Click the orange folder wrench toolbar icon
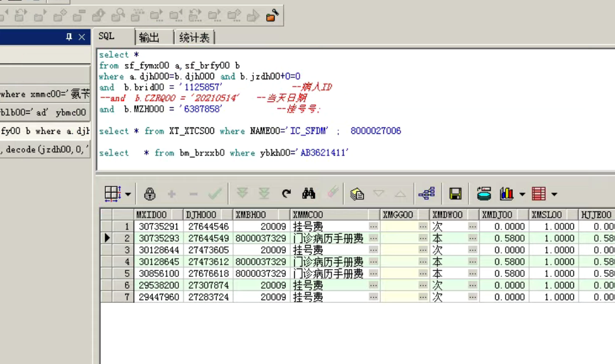The image size is (615, 364). [x=273, y=16]
